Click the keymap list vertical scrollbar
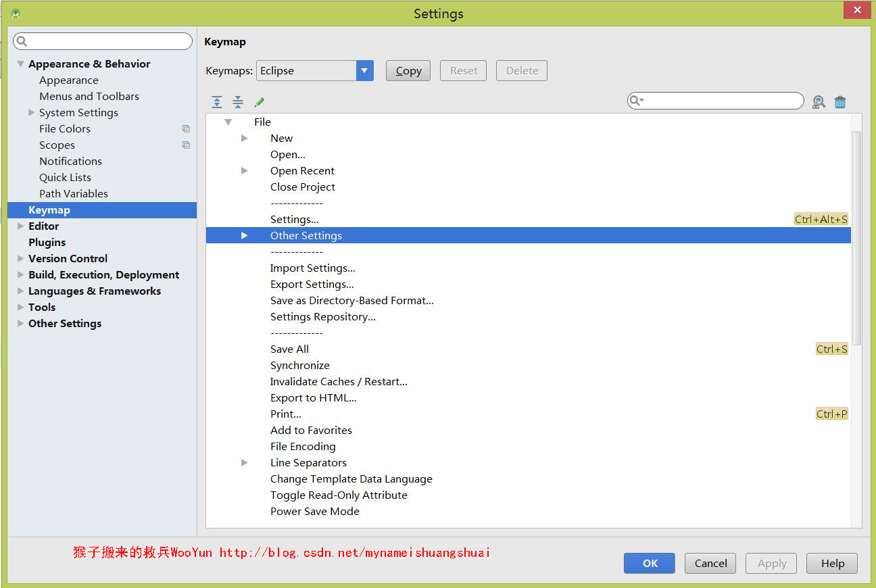Image resolution: width=876 pixels, height=588 pixels. point(856,238)
